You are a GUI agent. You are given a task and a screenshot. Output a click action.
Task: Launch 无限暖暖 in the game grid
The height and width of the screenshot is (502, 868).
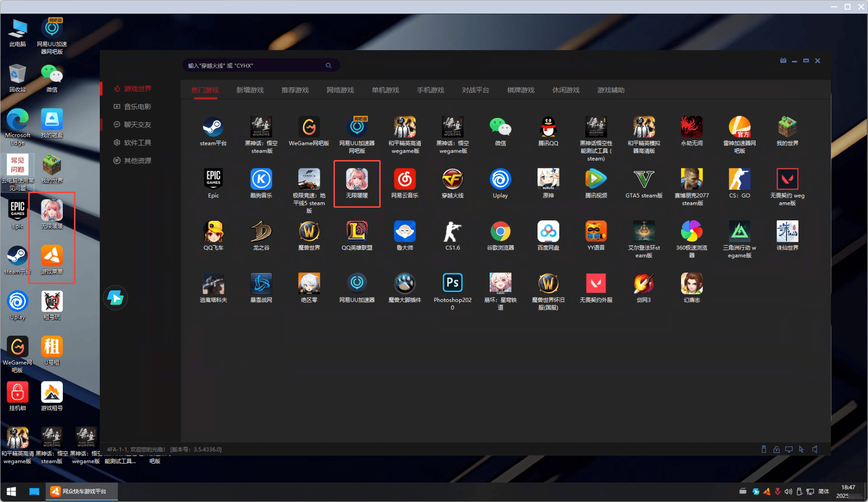(357, 179)
